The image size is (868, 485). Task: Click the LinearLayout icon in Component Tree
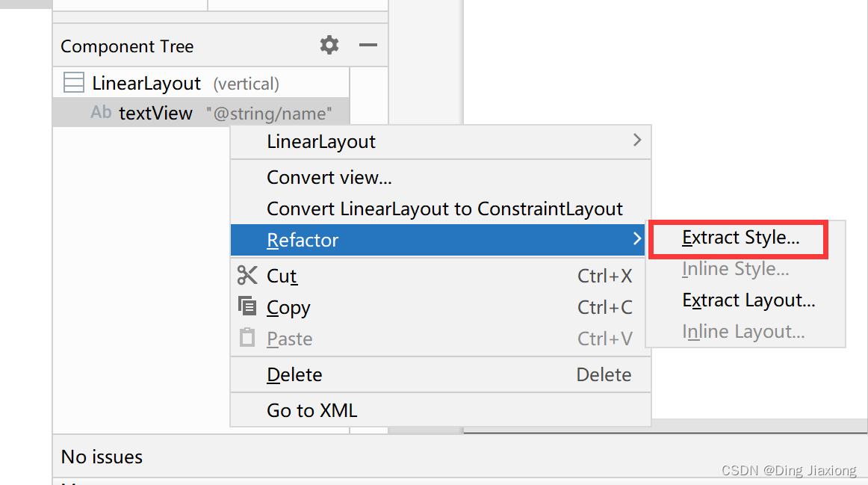[72, 82]
